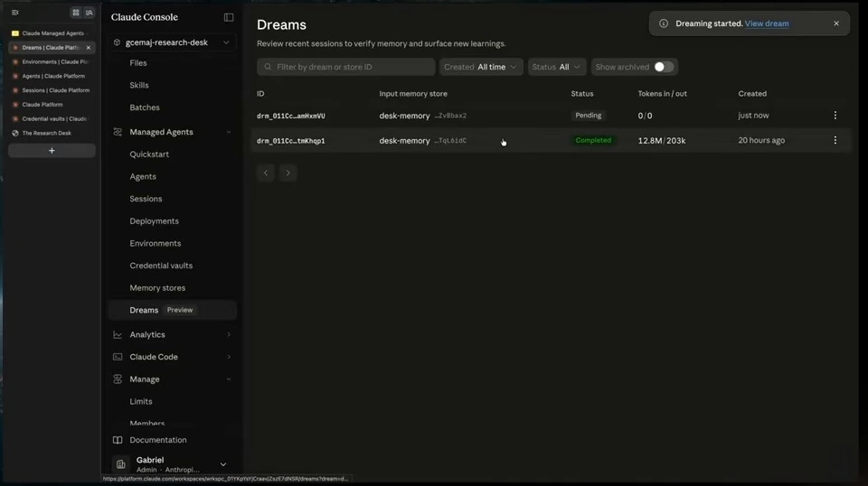Open Files in the sidebar
The width and height of the screenshot is (868, 486).
click(x=138, y=63)
